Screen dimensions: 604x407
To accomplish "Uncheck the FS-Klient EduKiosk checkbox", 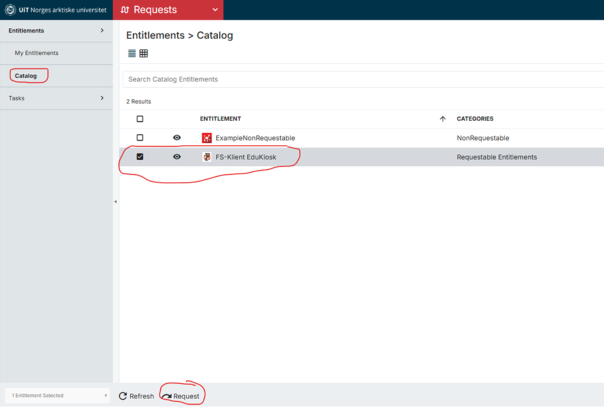I will pos(140,157).
